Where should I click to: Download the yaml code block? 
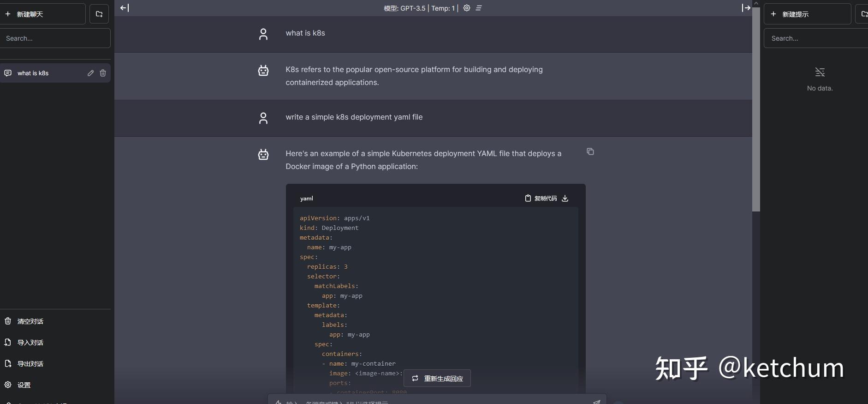pyautogui.click(x=565, y=199)
